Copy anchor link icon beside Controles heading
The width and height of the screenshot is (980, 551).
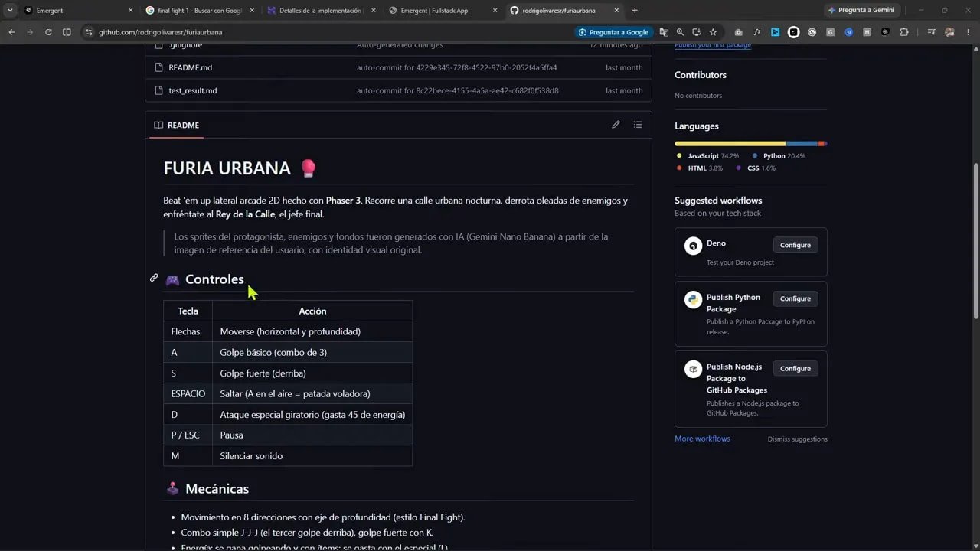[154, 278]
